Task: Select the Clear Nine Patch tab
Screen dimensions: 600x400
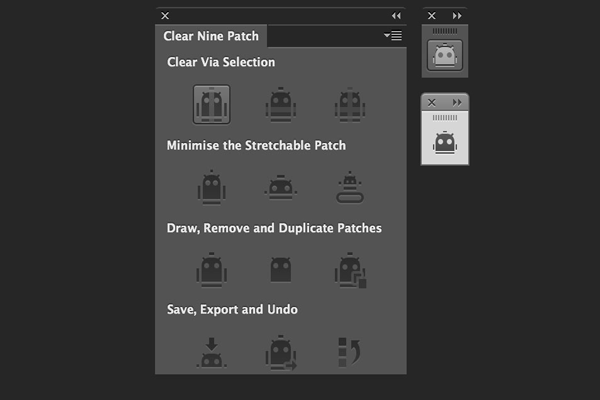Action: (x=211, y=36)
